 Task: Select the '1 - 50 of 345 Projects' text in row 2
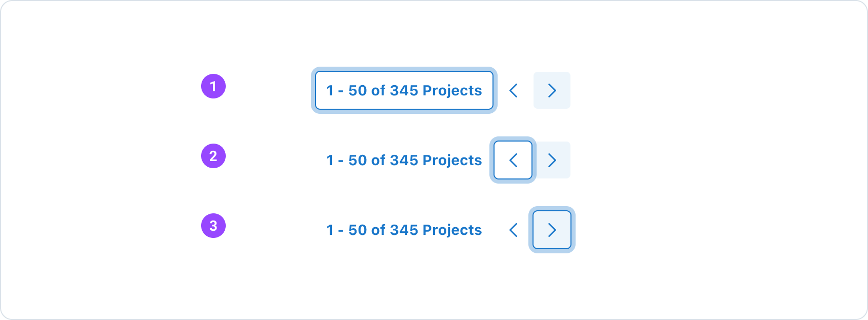pos(404,160)
